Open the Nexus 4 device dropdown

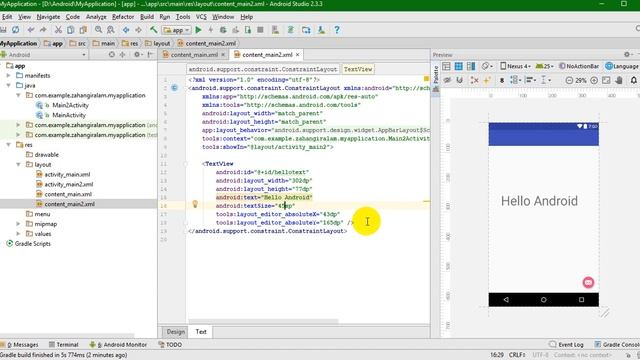coord(515,66)
